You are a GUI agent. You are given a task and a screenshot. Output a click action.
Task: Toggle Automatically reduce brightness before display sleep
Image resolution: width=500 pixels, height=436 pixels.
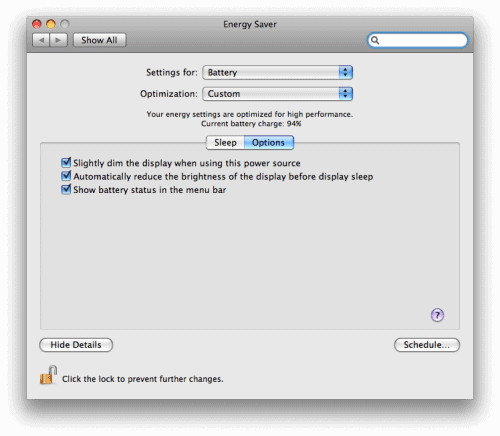tap(66, 176)
